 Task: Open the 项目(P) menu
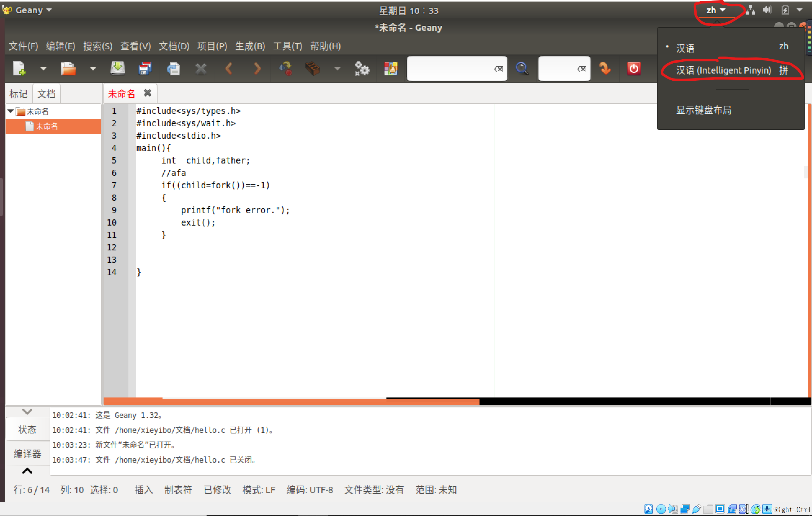point(212,46)
